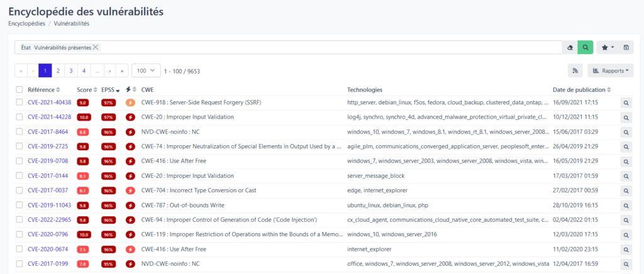Click the Encyclopédies breadcrumb link

26,23
